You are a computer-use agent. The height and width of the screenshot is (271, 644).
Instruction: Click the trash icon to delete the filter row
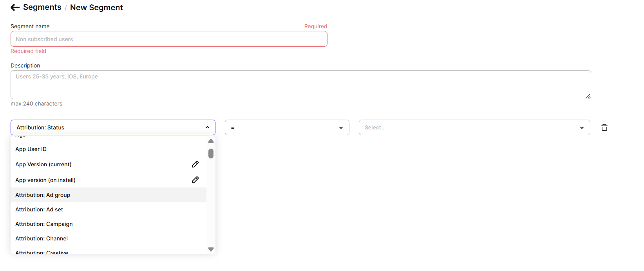point(604,127)
